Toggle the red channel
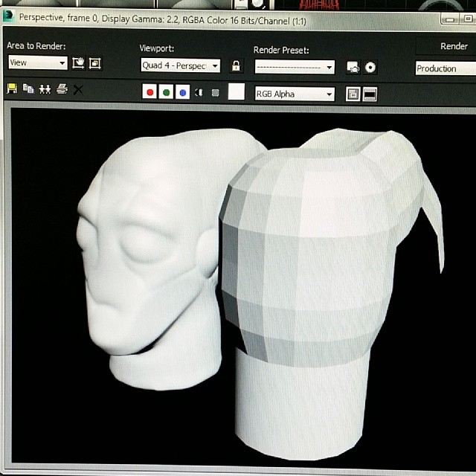The image size is (476, 476). pyautogui.click(x=150, y=93)
